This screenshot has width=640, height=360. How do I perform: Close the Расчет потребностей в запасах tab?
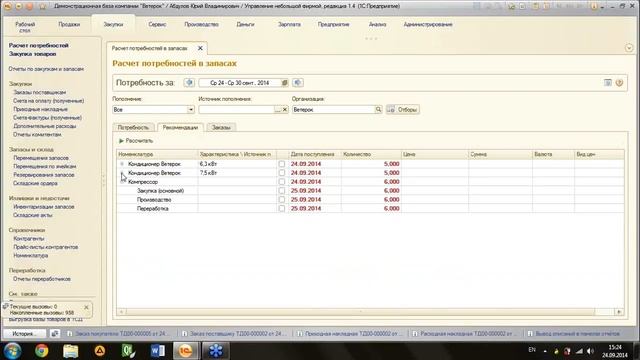pos(200,48)
